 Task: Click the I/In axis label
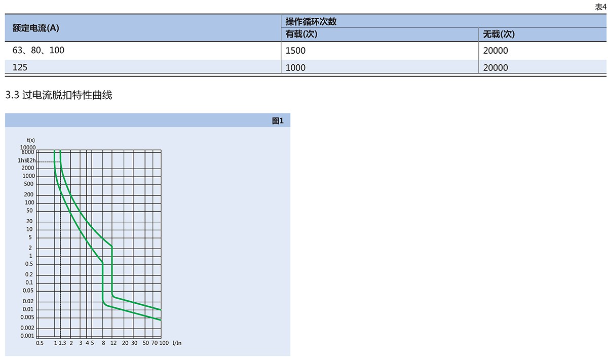point(177,343)
